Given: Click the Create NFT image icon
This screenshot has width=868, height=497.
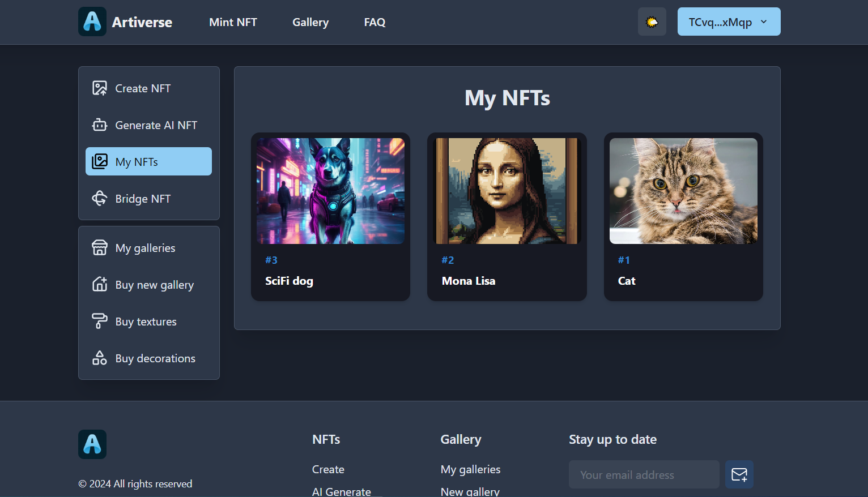Looking at the screenshot, I should pyautogui.click(x=100, y=88).
